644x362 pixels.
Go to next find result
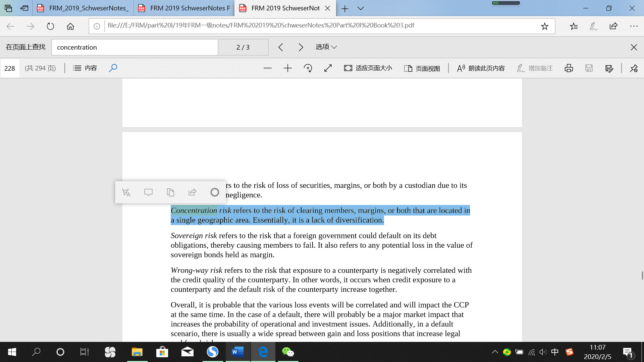(x=301, y=47)
